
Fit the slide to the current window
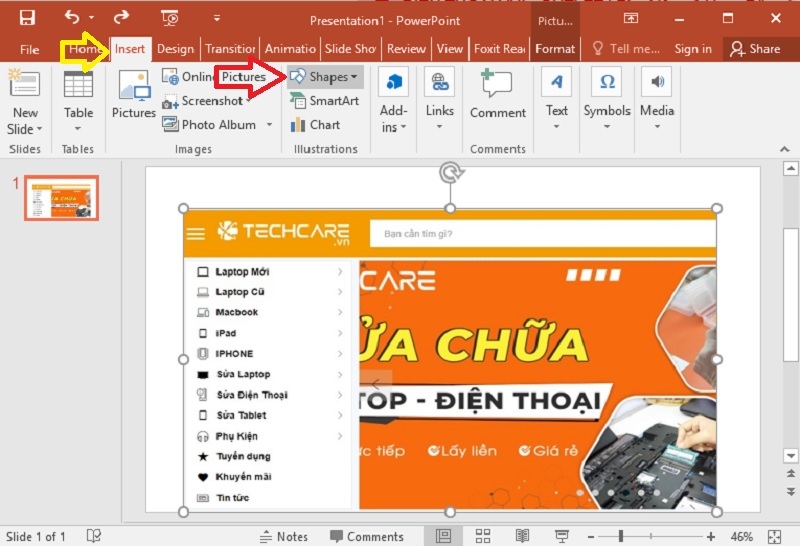point(774,537)
